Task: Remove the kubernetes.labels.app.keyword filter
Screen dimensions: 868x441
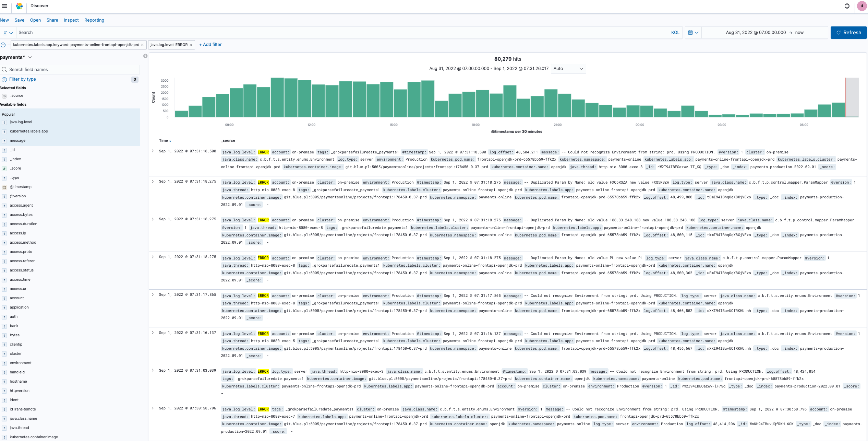Action: point(143,45)
